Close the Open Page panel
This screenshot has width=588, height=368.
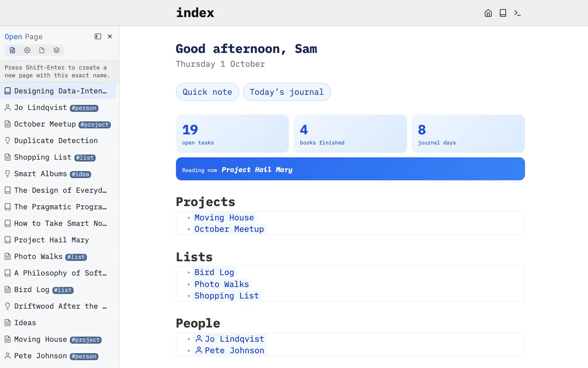pyautogui.click(x=110, y=36)
